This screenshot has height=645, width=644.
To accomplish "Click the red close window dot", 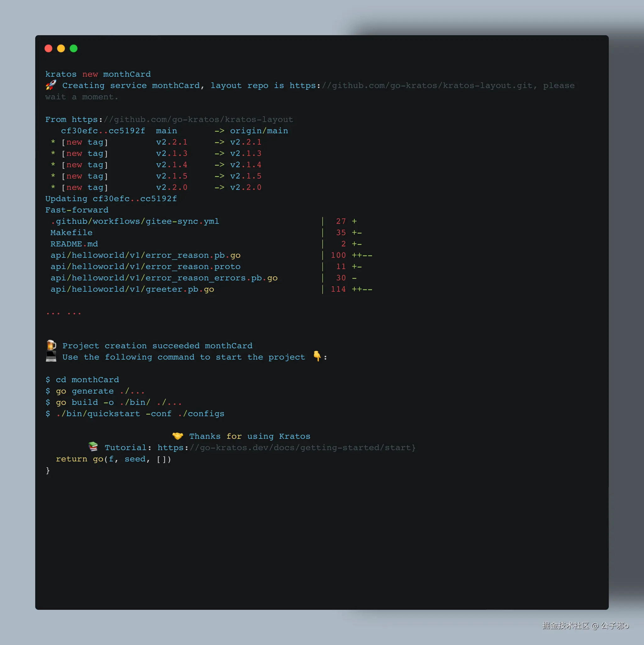I will pos(48,48).
